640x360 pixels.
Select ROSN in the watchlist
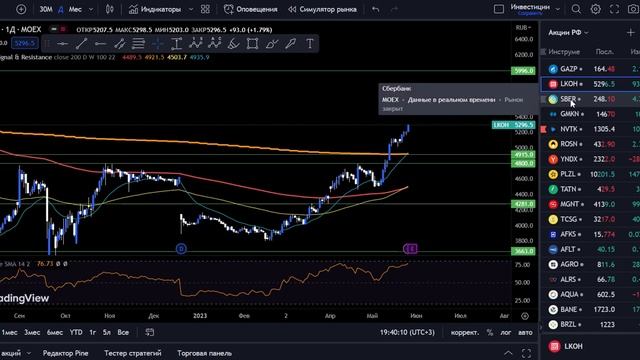pos(590,144)
